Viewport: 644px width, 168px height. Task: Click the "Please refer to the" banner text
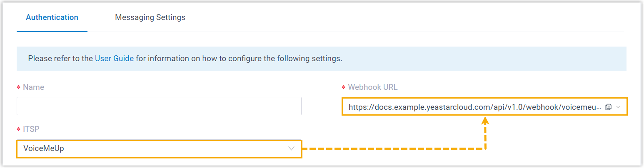60,59
